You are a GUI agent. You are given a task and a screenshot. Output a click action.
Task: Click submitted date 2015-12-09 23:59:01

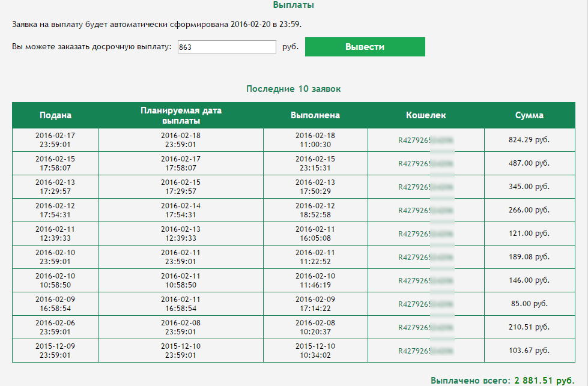(x=55, y=351)
